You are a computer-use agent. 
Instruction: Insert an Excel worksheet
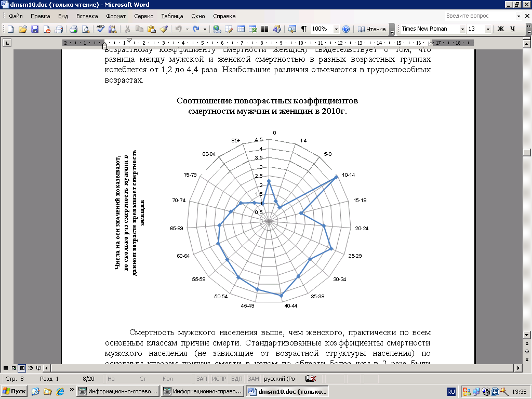(x=253, y=29)
